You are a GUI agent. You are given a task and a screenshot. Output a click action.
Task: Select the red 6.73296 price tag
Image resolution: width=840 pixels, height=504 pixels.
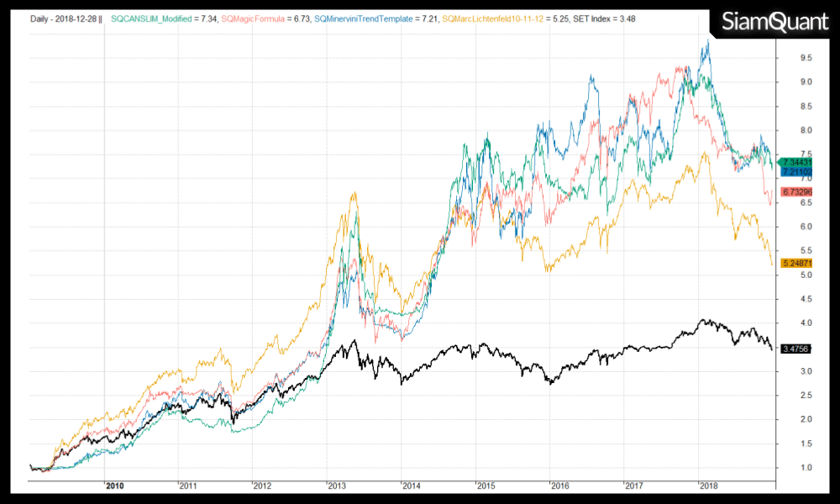(x=795, y=192)
